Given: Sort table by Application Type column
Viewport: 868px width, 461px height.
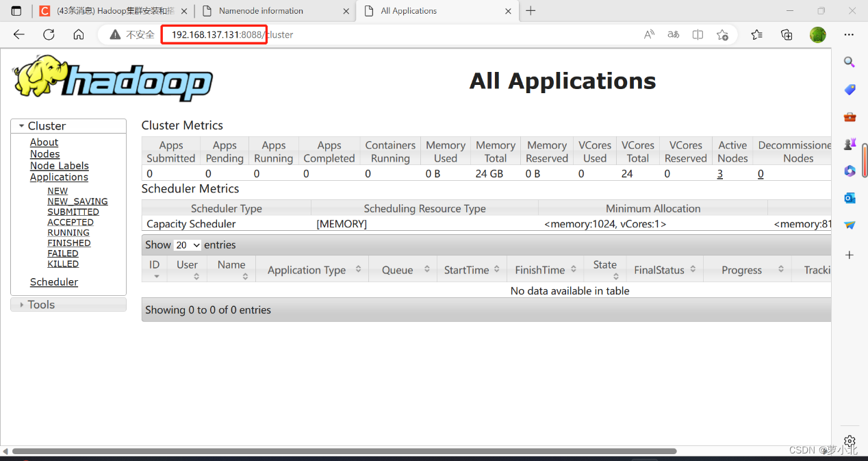Looking at the screenshot, I should click(312, 269).
